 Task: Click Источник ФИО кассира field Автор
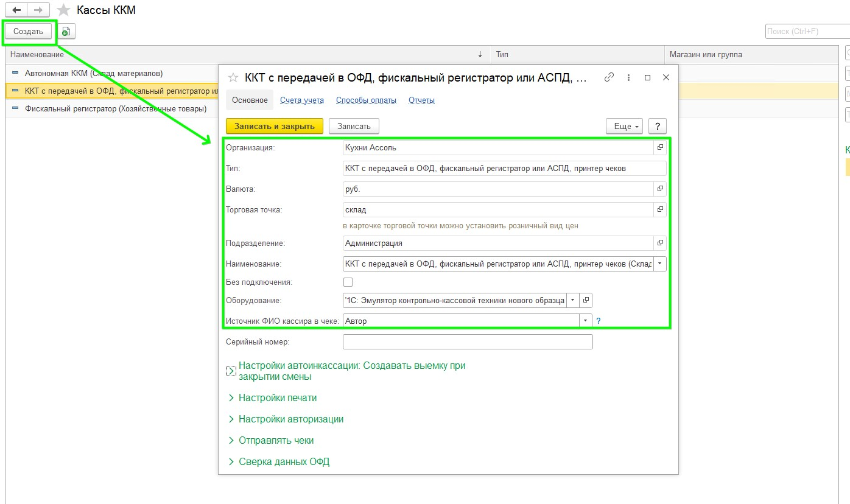[x=460, y=321]
